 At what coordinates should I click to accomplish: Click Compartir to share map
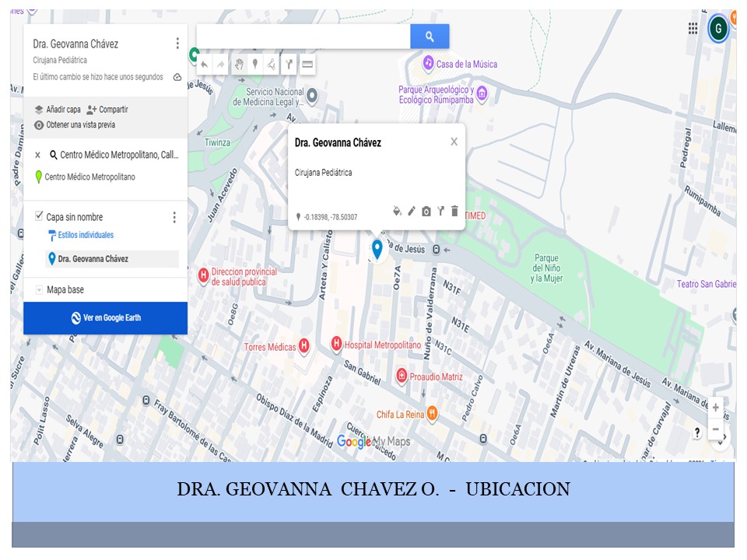107,110
